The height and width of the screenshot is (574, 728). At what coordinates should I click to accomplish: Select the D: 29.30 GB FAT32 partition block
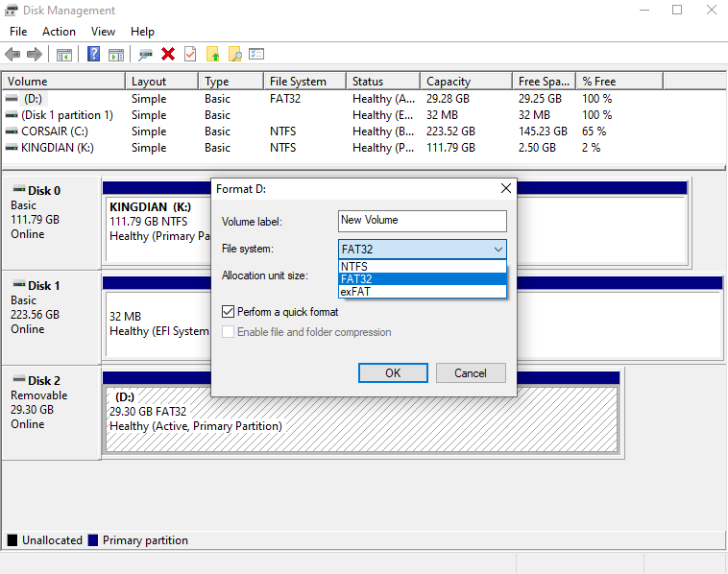[362, 419]
